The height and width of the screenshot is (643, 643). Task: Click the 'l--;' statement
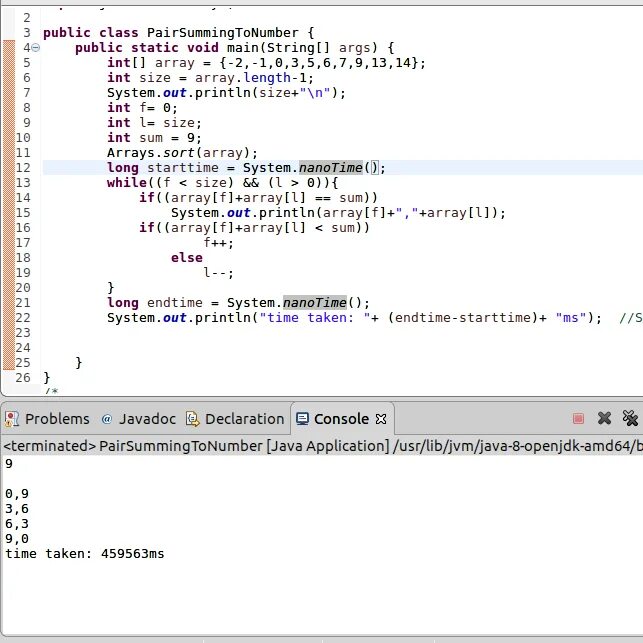pyautogui.click(x=219, y=273)
